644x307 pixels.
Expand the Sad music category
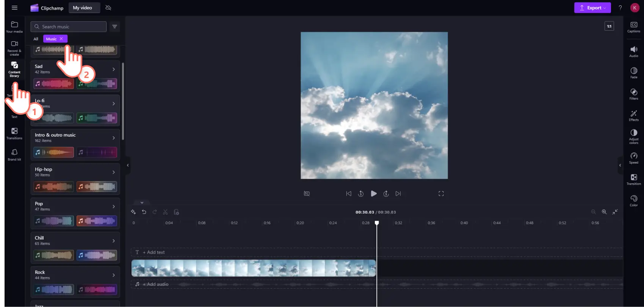click(x=113, y=69)
